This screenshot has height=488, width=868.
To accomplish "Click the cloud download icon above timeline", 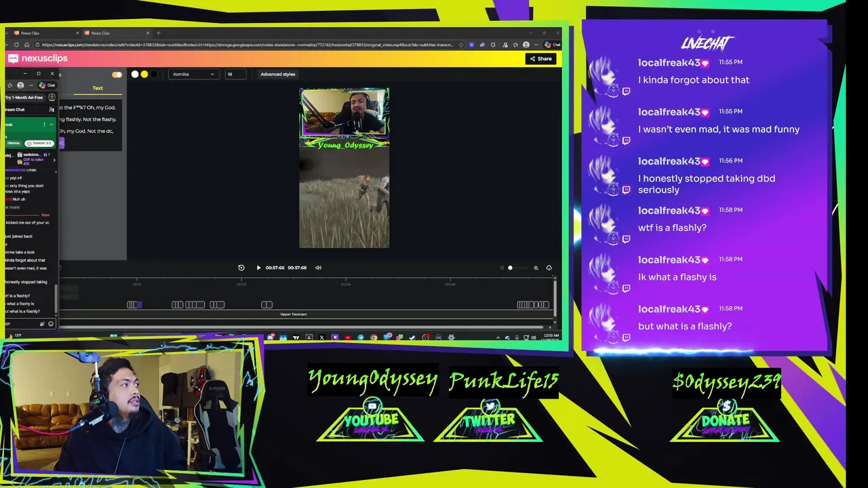I will (549, 268).
